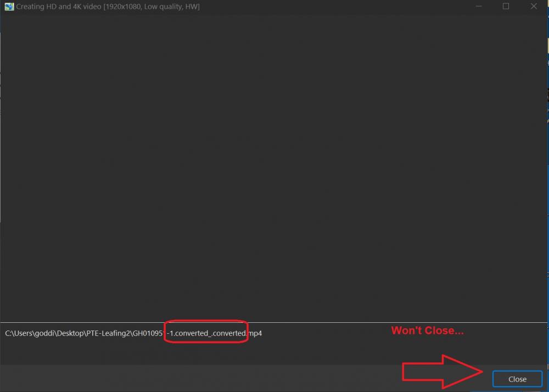
Task: Click the title text Creating HD and 4K video
Action: 108,7
